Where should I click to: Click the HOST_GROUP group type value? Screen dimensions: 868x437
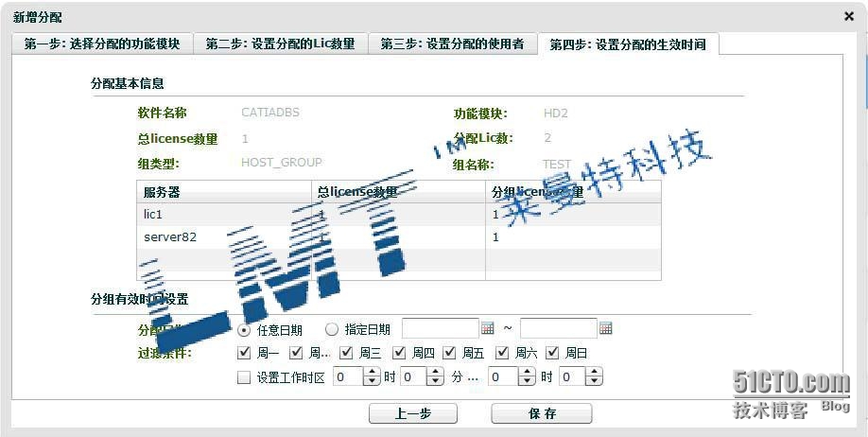coord(281,163)
